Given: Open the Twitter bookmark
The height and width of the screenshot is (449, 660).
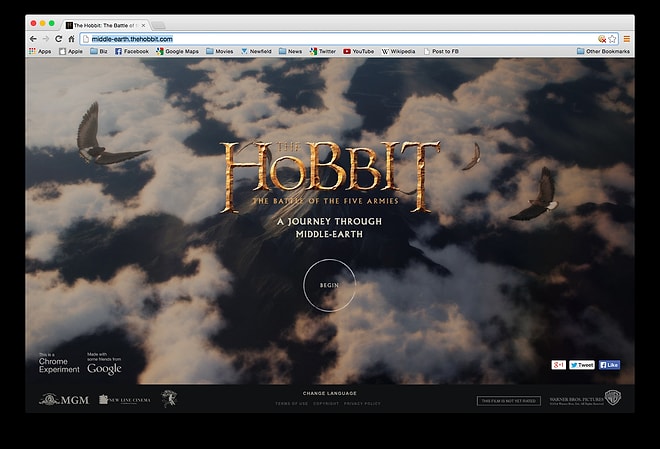Looking at the screenshot, I should point(322,51).
